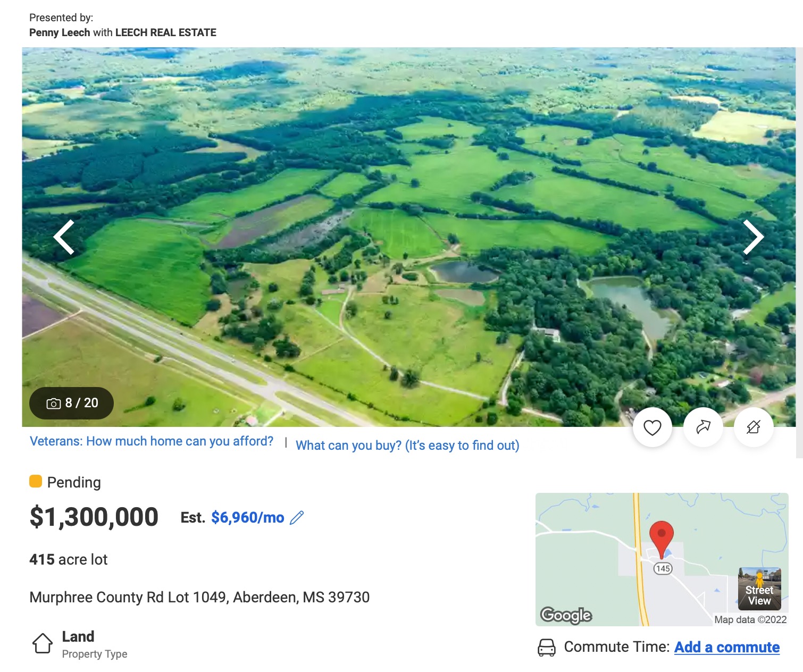Image resolution: width=803 pixels, height=672 pixels.
Task: Go to the previous listing photo
Action: click(64, 237)
